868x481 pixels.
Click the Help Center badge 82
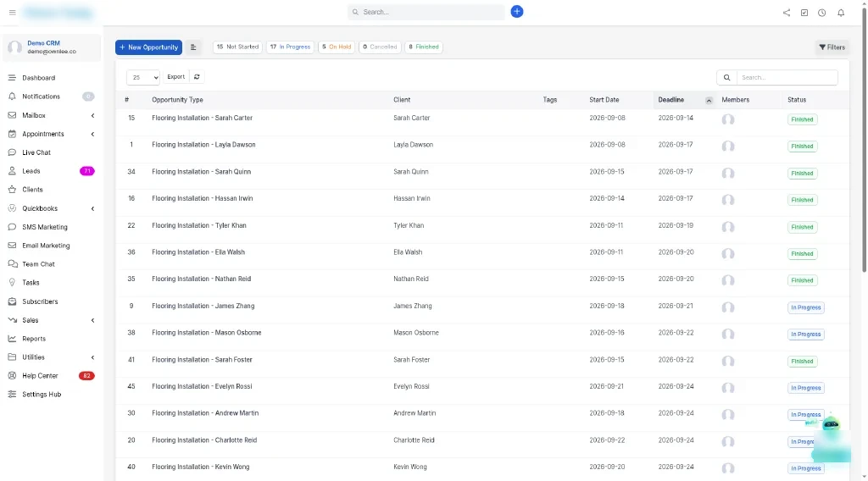coord(86,375)
